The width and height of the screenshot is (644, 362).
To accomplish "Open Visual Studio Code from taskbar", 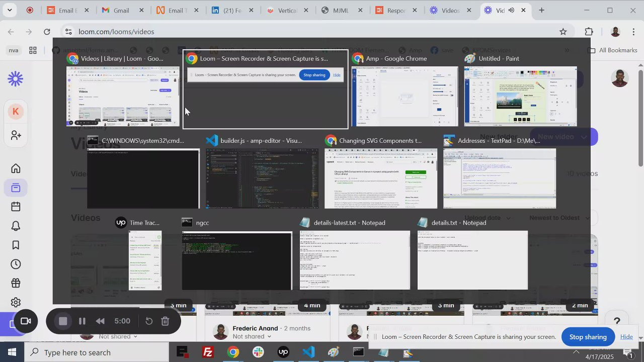I will [308, 352].
